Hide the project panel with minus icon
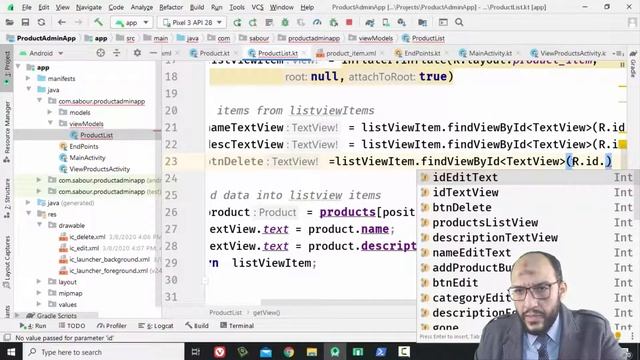The image size is (640, 360). click(x=153, y=53)
